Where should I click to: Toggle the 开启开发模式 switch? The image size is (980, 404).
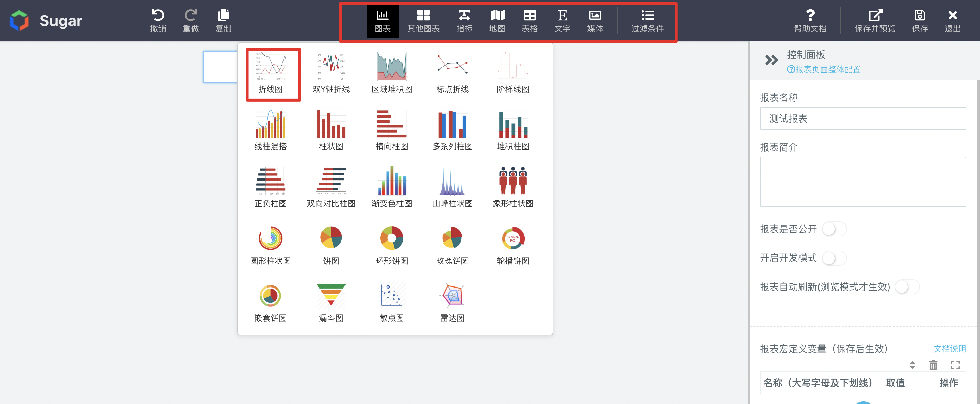point(834,258)
